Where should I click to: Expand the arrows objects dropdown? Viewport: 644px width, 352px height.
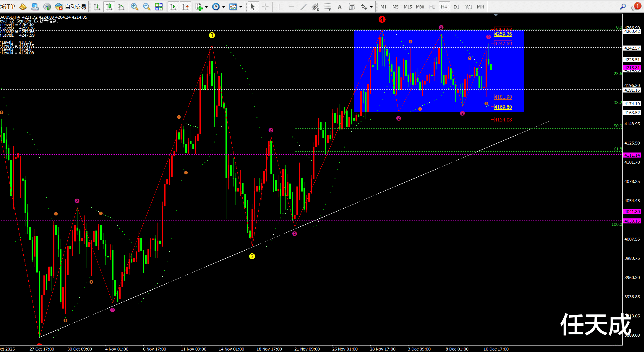371,7
